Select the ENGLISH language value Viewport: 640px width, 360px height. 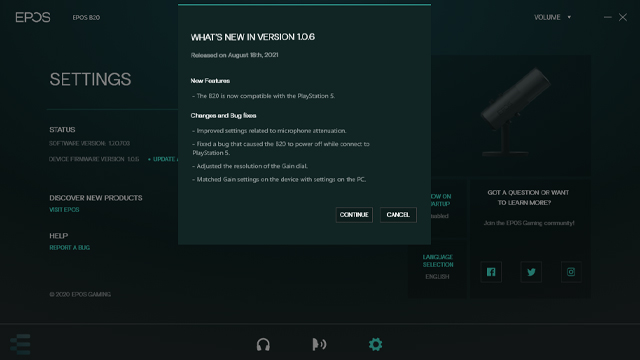click(437, 277)
